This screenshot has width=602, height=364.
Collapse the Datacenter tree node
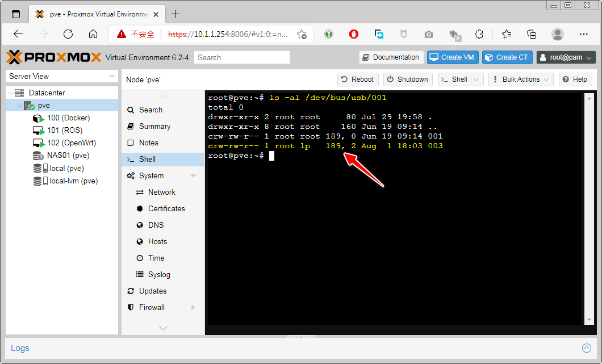click(11, 93)
